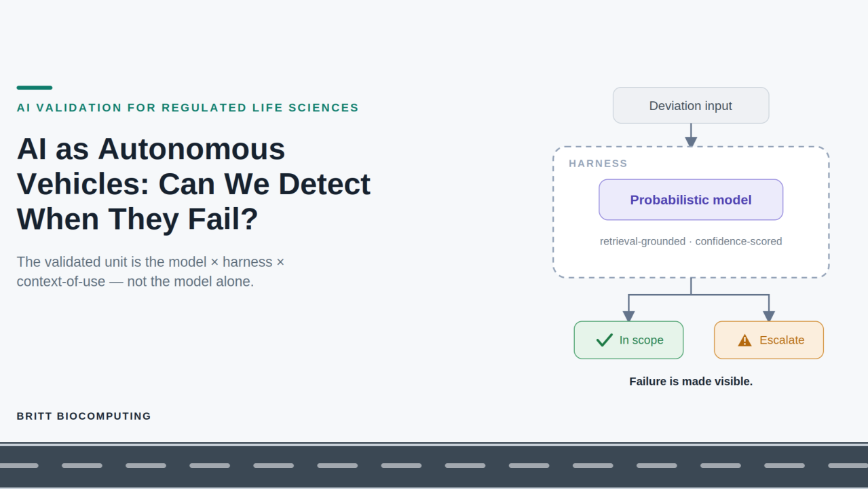Screen dimensions: 868x489
Task: Click the arrowhead pointing into the harness box
Action: pyautogui.click(x=691, y=142)
